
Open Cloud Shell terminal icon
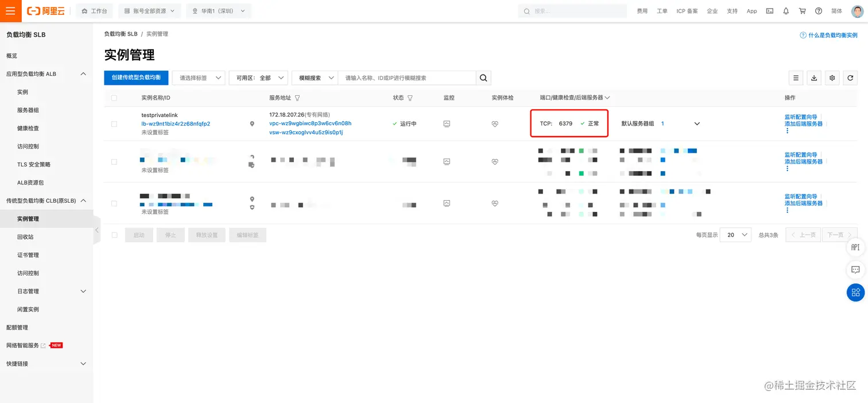(770, 11)
